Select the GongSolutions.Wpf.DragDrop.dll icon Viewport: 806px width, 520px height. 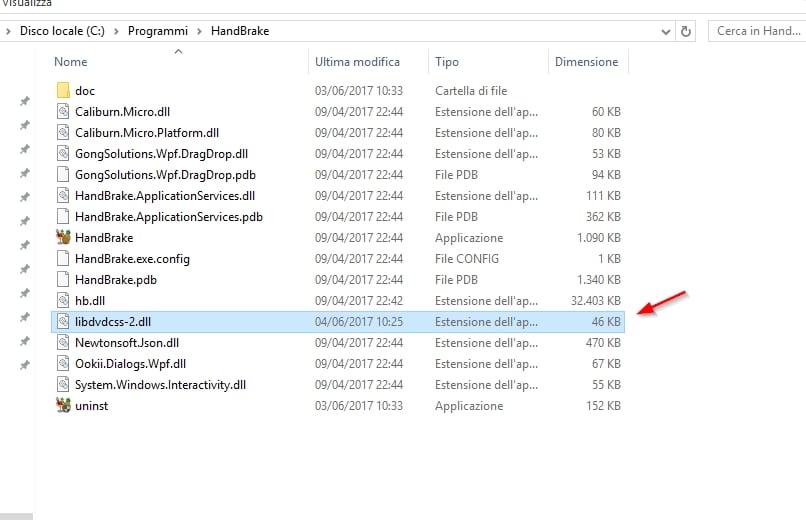[63, 154]
